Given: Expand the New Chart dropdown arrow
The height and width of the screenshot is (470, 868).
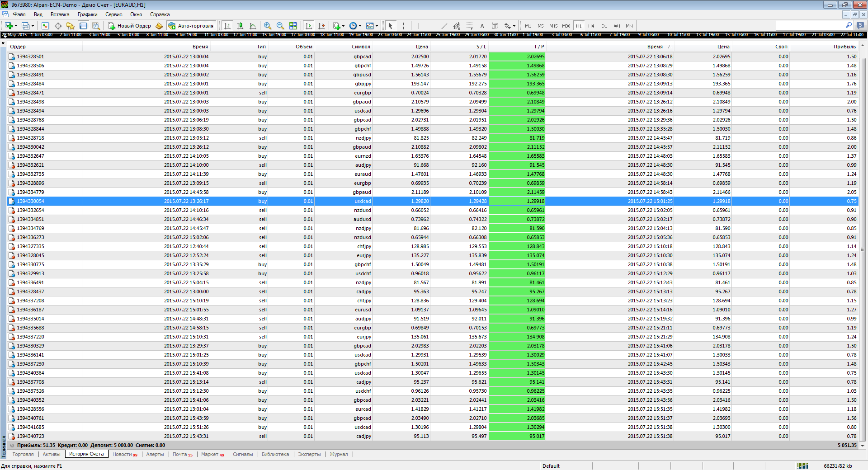Looking at the screenshot, I should pos(16,26).
